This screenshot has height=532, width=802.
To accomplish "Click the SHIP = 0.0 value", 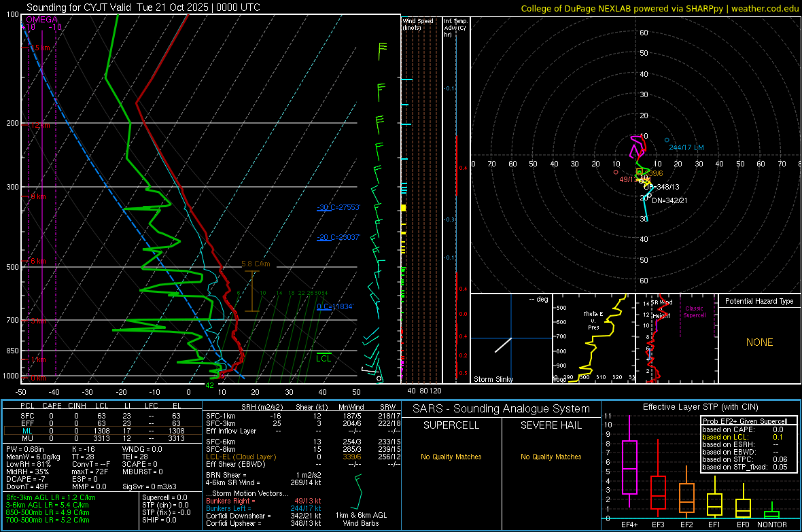I will click(159, 520).
